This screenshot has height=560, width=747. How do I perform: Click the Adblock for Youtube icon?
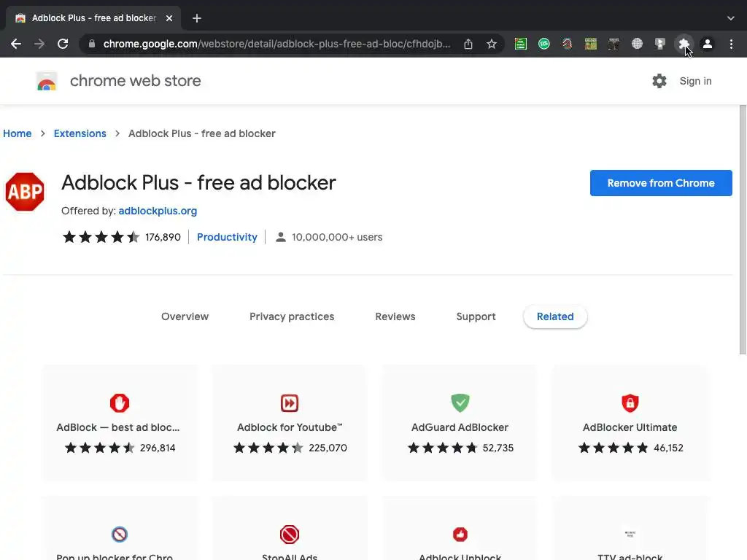[x=290, y=402]
